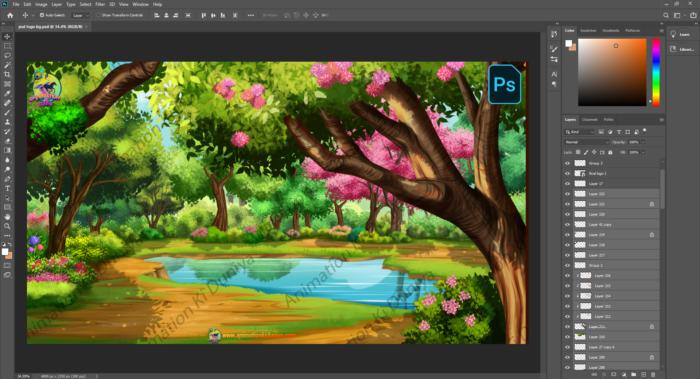The height and width of the screenshot is (379, 700).
Task: Select the Eyedropper tool
Action: (x=7, y=93)
